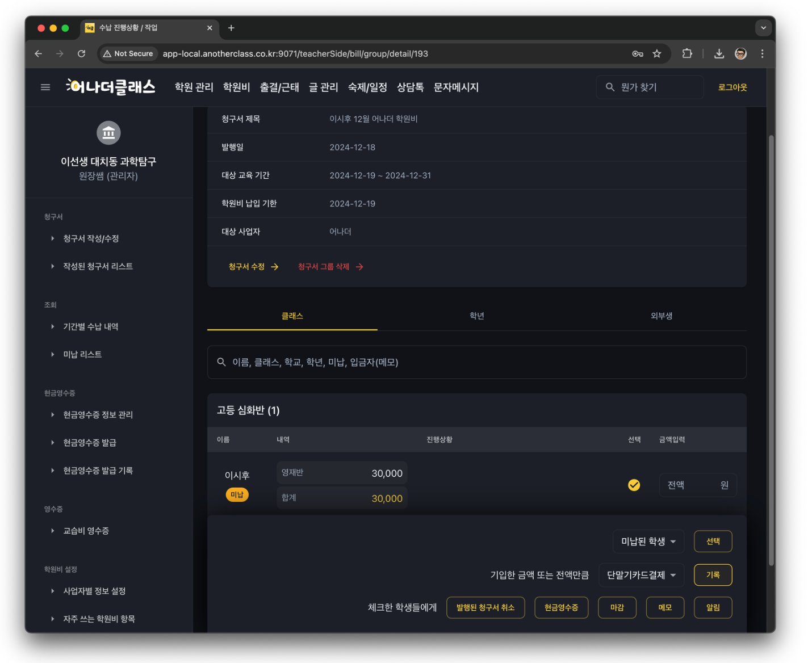
Task: Toggle the selection check for 이시후
Action: coord(634,485)
